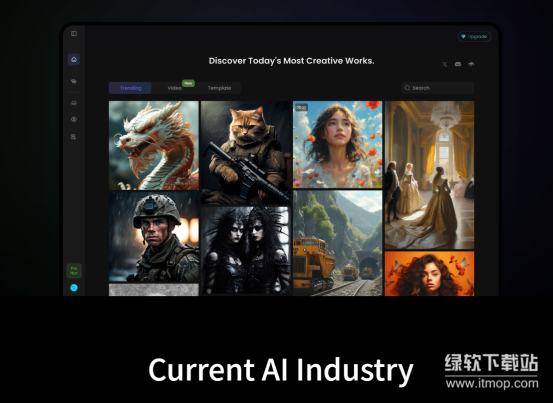Image resolution: width=553 pixels, height=403 pixels.
Task: Open the Discord icon in the header
Action: (x=458, y=64)
